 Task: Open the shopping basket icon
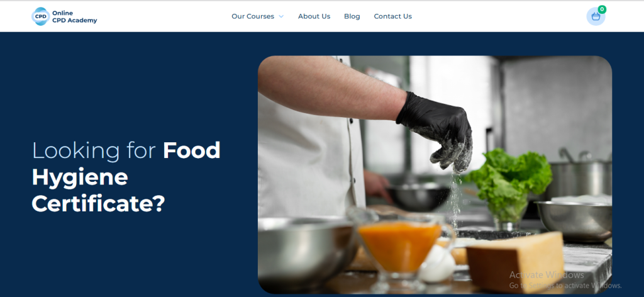click(596, 17)
